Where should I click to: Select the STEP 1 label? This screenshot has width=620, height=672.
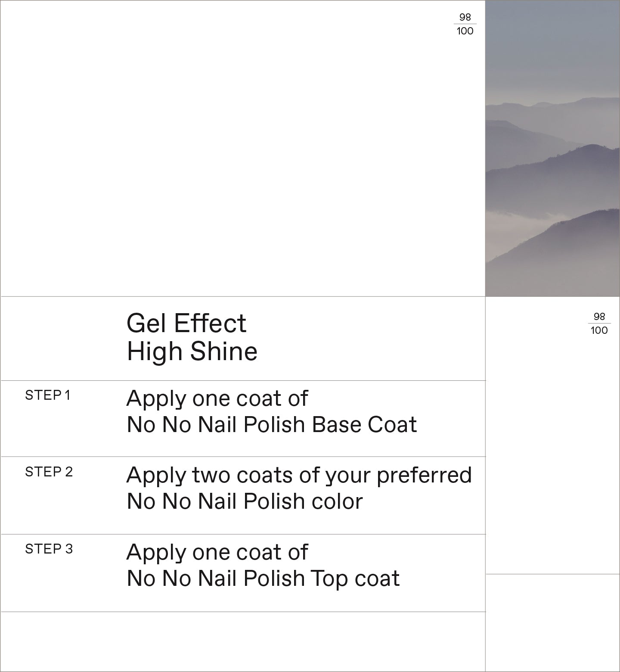pos(47,395)
